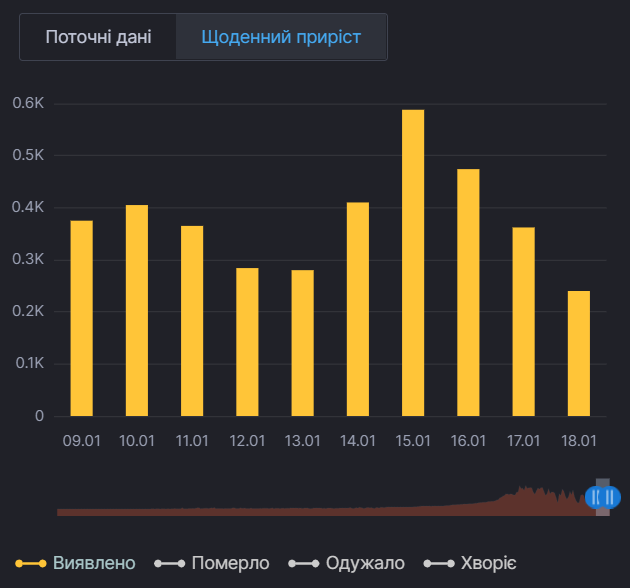Image resolution: width=630 pixels, height=588 pixels.
Task: Select the 10.01 bar
Action: click(137, 310)
